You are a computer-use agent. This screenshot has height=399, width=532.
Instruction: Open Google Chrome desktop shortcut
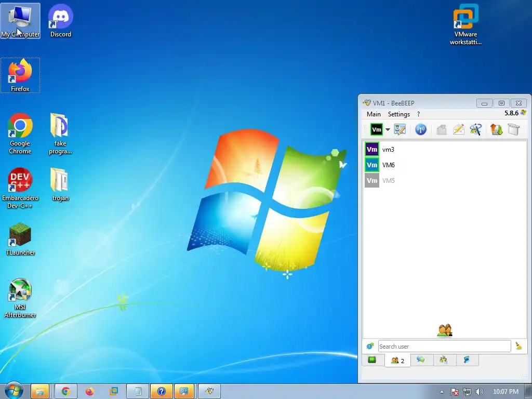(x=20, y=134)
